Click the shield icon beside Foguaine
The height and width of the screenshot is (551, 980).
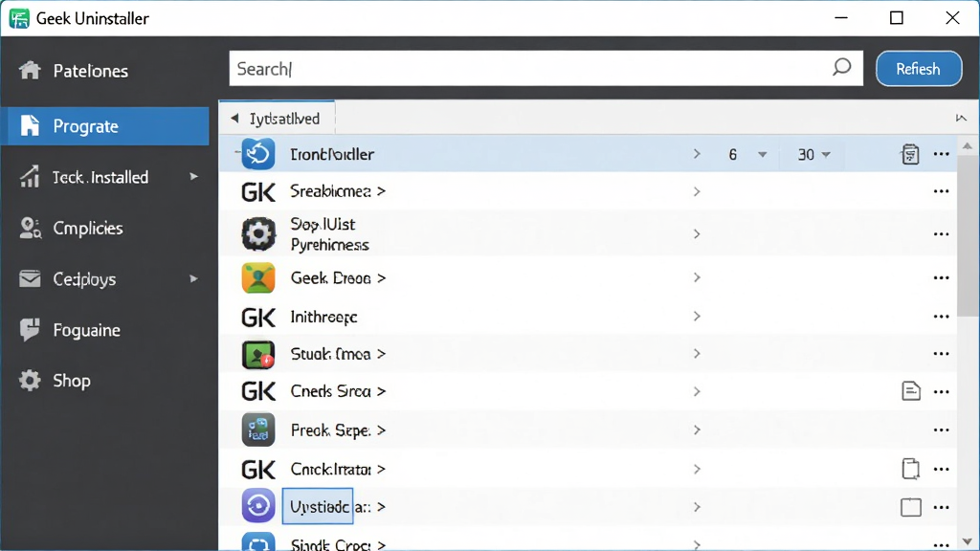(30, 329)
